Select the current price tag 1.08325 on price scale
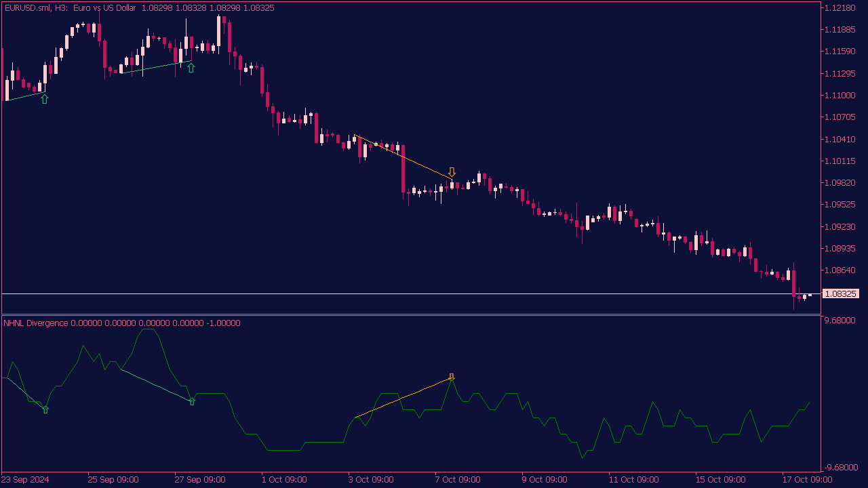The height and width of the screenshot is (488, 868). click(x=841, y=294)
